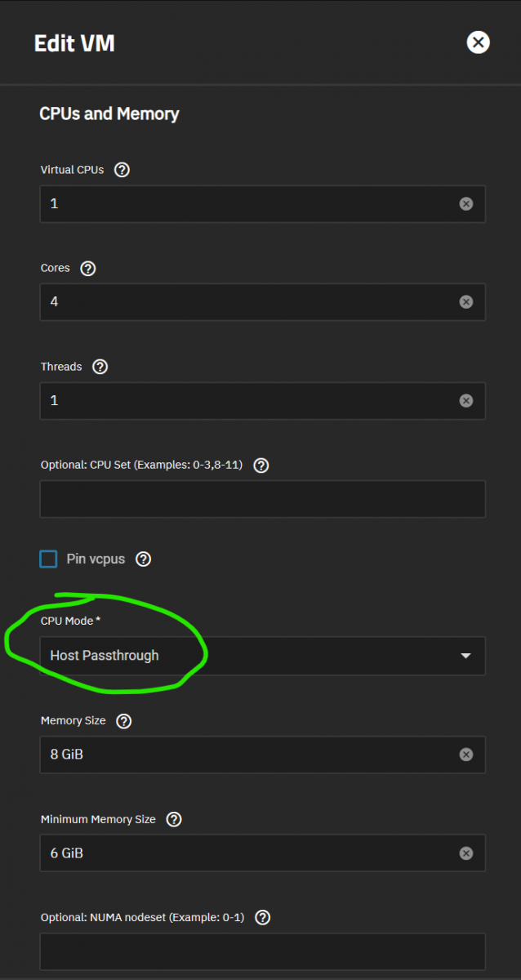Image resolution: width=521 pixels, height=980 pixels.
Task: Show help for NUMA nodeset
Action: [262, 917]
